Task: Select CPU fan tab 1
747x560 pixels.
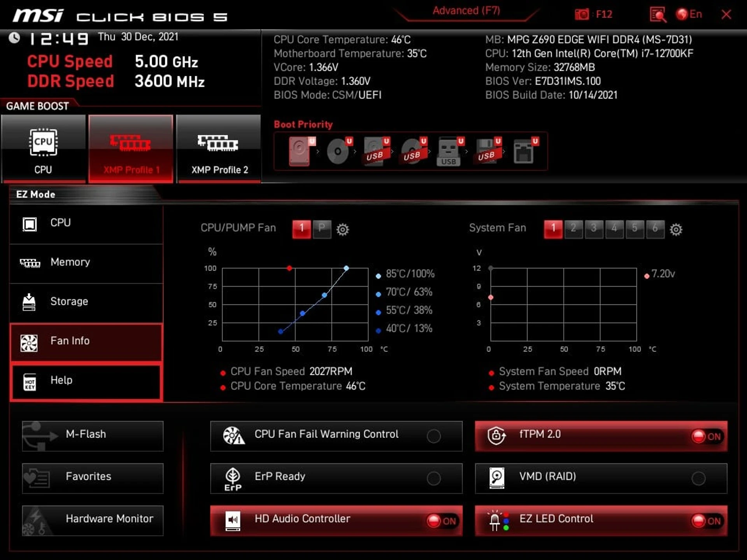Action: pos(302,229)
